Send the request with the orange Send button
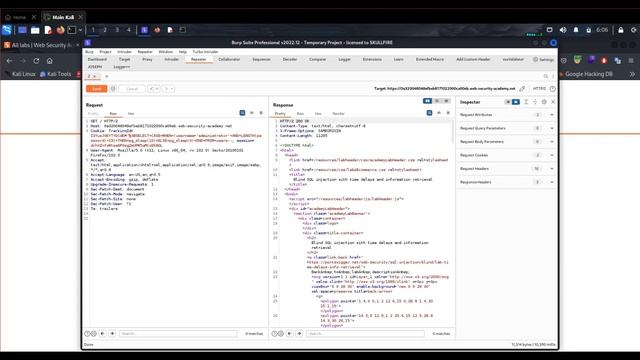The image size is (640, 360). (96, 89)
